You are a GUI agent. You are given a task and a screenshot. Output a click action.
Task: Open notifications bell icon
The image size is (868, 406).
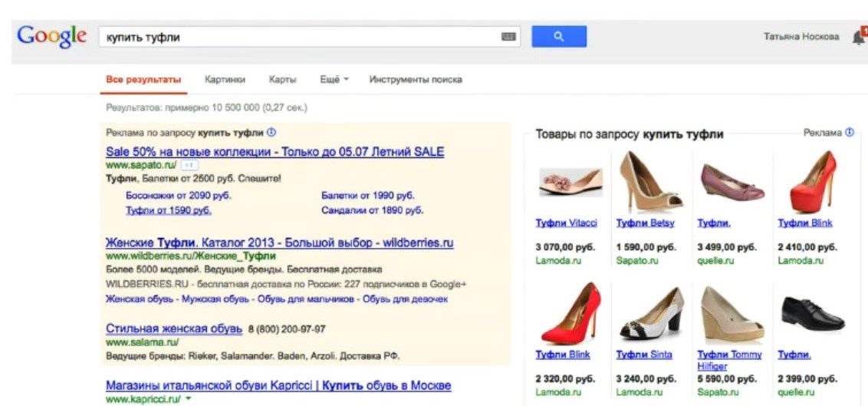(x=860, y=37)
